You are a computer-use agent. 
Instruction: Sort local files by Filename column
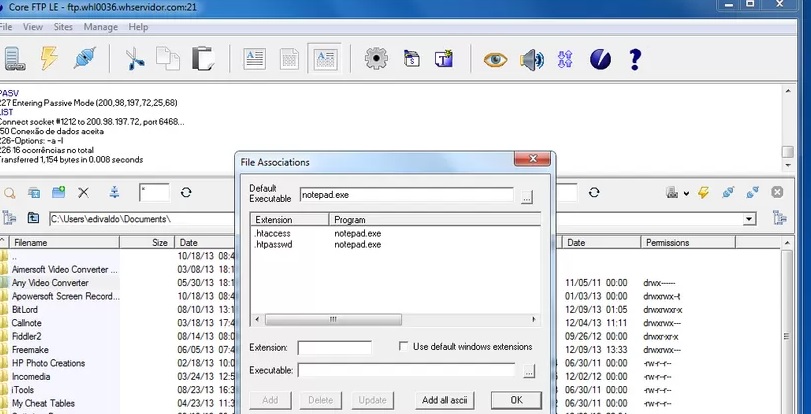pos(65,242)
